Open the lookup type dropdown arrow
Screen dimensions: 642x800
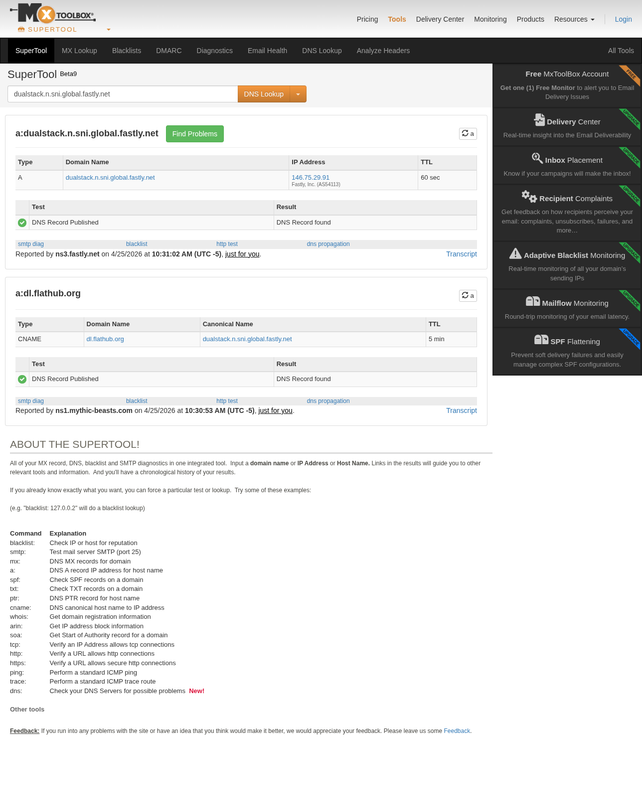coord(298,94)
